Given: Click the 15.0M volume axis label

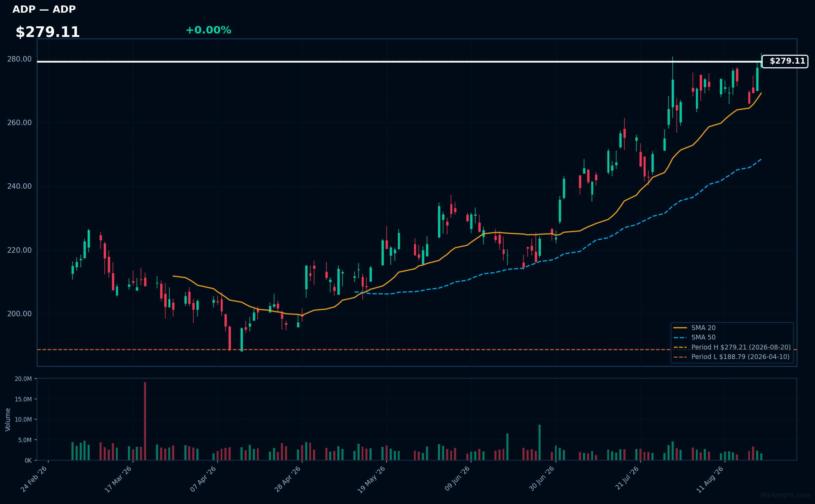Looking at the screenshot, I should [x=23, y=399].
